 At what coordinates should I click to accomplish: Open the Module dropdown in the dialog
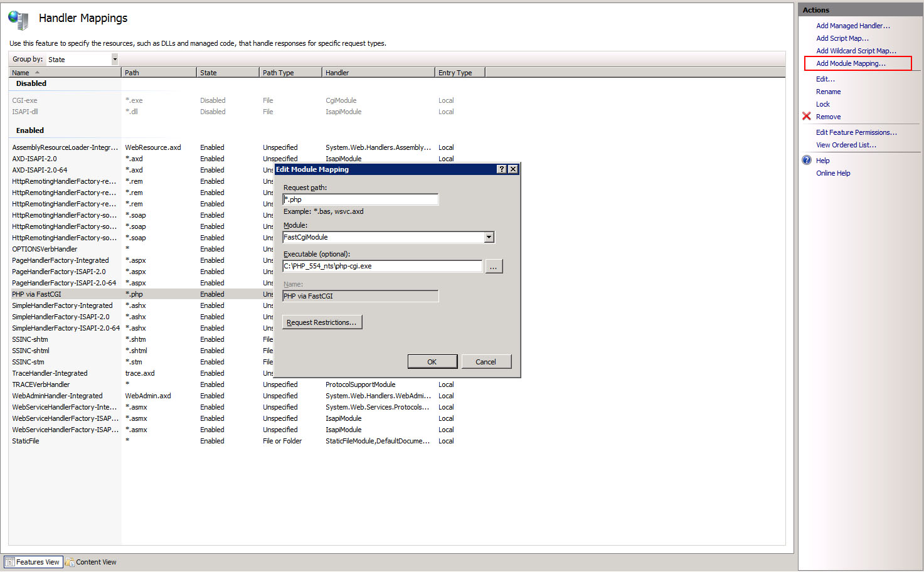(x=489, y=237)
